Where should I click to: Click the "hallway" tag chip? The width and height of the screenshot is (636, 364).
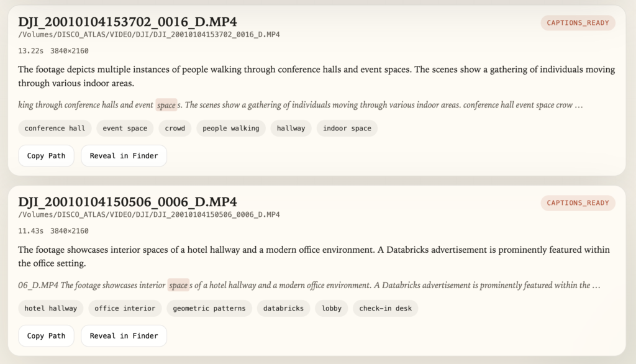[x=291, y=129]
